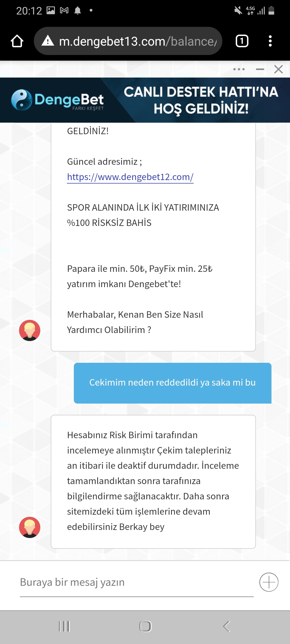
Task: Tap the plus attachment button
Action: point(269,582)
